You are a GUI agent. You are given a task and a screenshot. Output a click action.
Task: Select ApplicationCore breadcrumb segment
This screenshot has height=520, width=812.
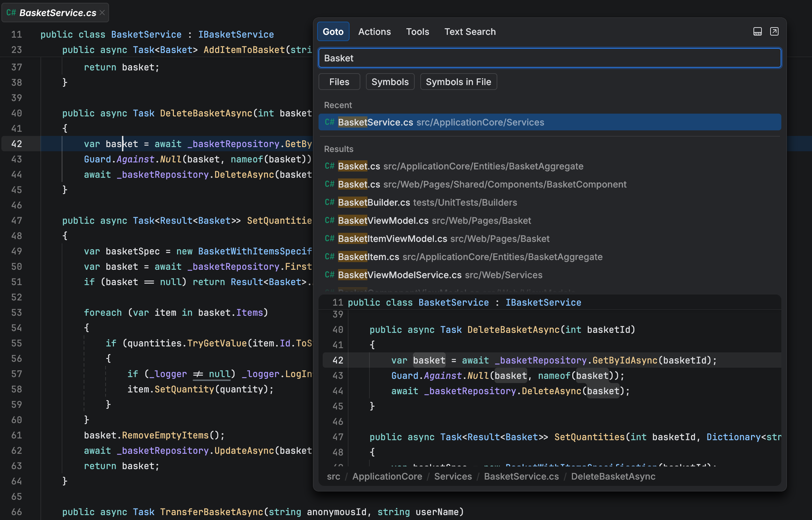[387, 476]
